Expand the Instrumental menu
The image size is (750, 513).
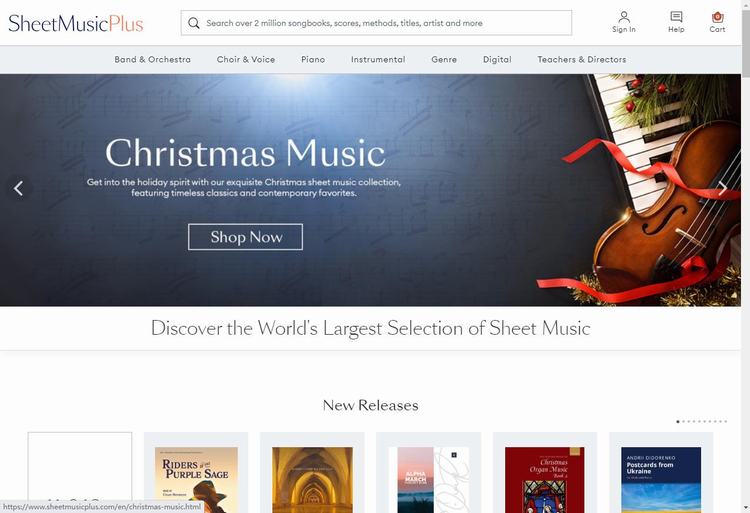coord(378,60)
